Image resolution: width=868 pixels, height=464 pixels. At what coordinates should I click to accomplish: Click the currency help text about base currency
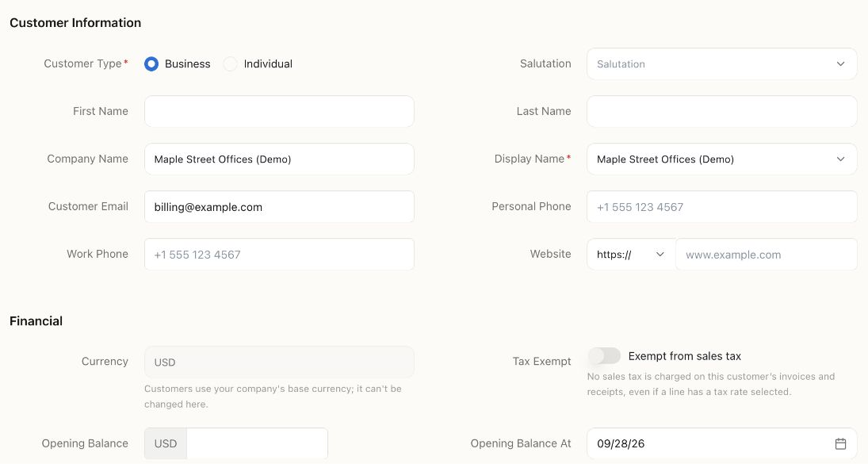(x=273, y=397)
